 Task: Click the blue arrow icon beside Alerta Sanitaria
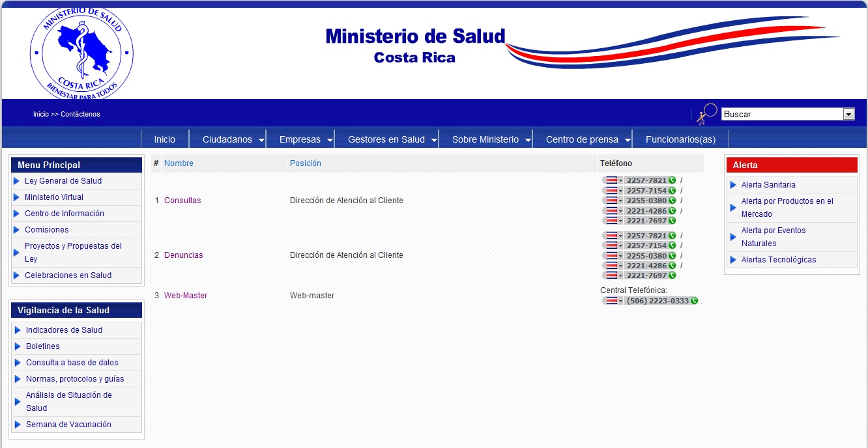coord(733,185)
